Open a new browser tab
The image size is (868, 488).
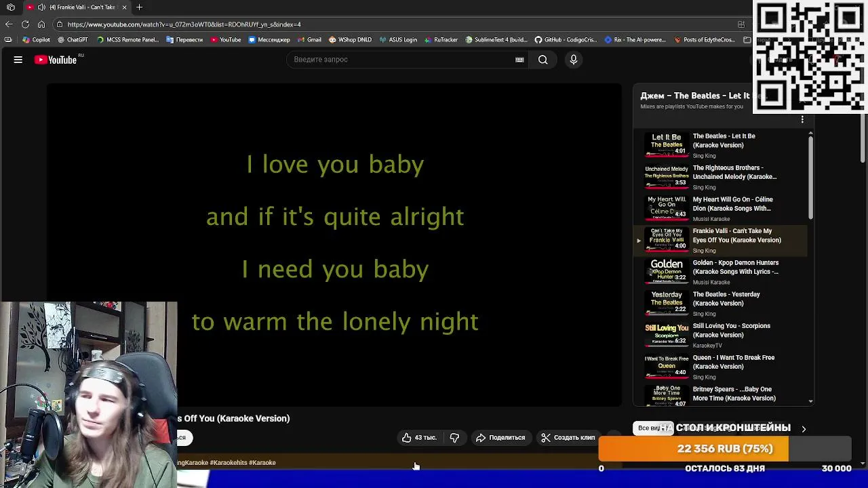coord(139,7)
